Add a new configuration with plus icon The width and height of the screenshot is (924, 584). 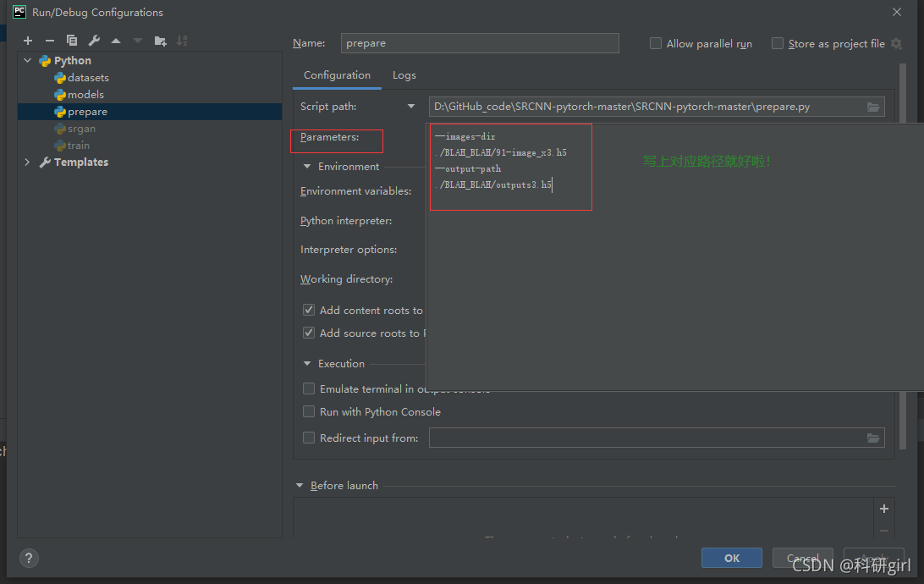28,41
